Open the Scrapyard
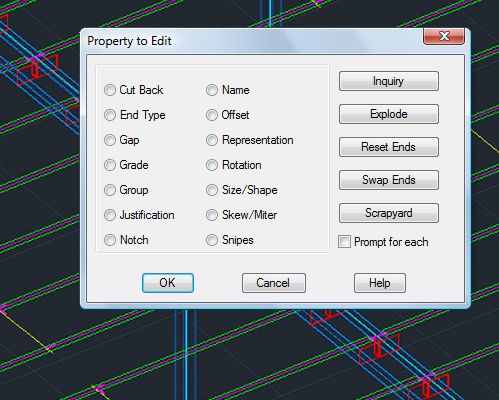Image resolution: width=499 pixels, height=400 pixels. click(389, 213)
